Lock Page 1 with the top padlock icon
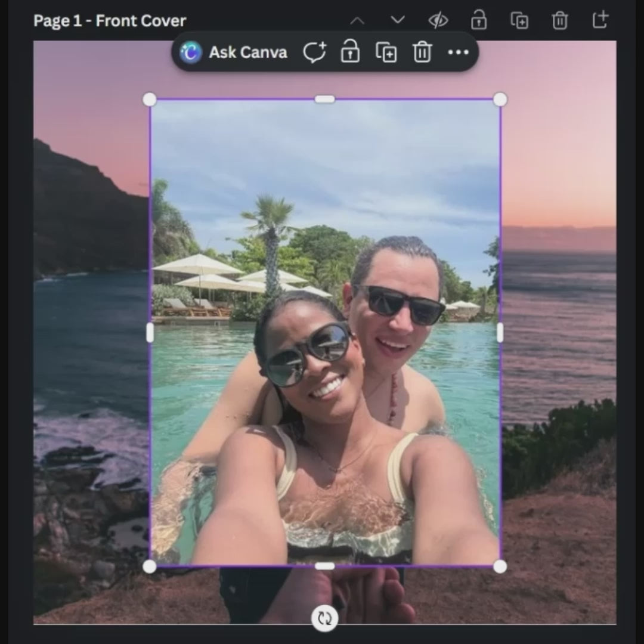The width and height of the screenshot is (644, 644). point(478,20)
